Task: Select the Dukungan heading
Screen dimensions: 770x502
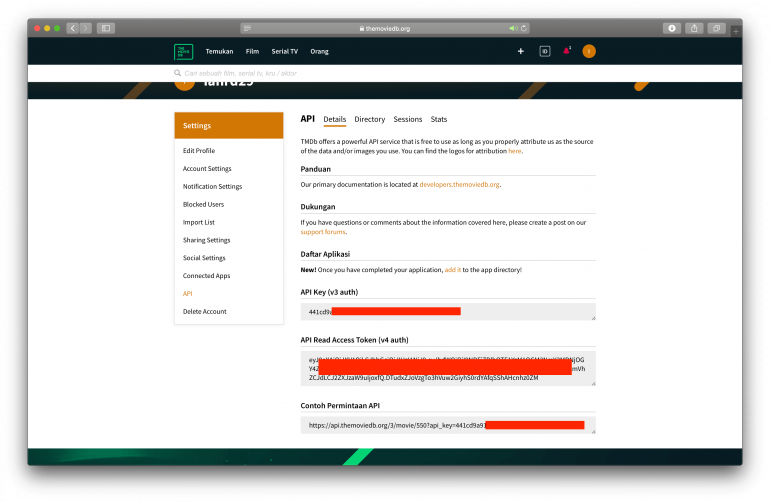Action: click(x=318, y=207)
